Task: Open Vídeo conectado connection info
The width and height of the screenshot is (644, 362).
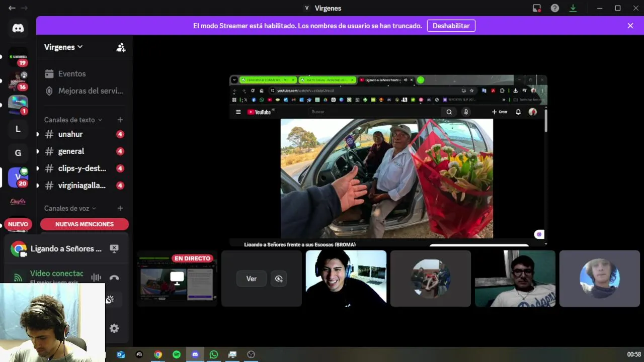Action: [x=56, y=274]
